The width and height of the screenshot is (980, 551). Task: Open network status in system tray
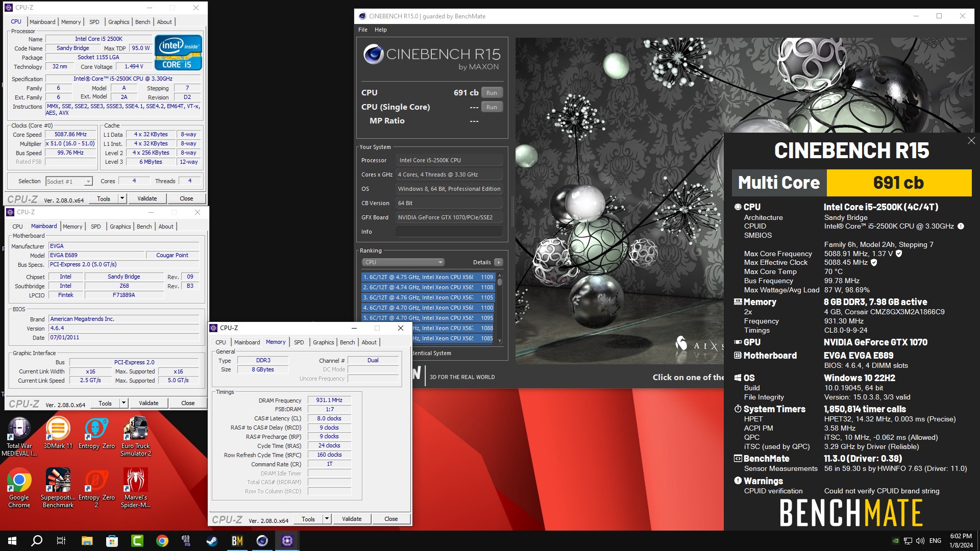[x=908, y=541]
